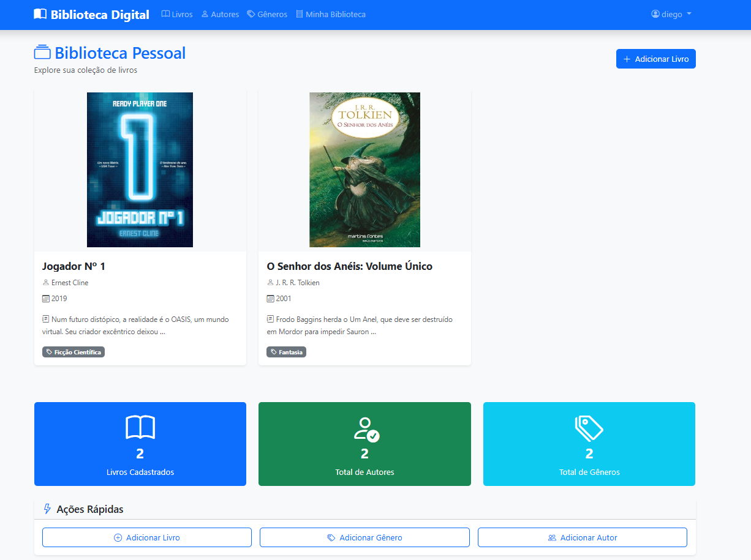The width and height of the screenshot is (751, 560).
Task: Click author name J. R. R. Tolkien
Action: [x=298, y=283]
